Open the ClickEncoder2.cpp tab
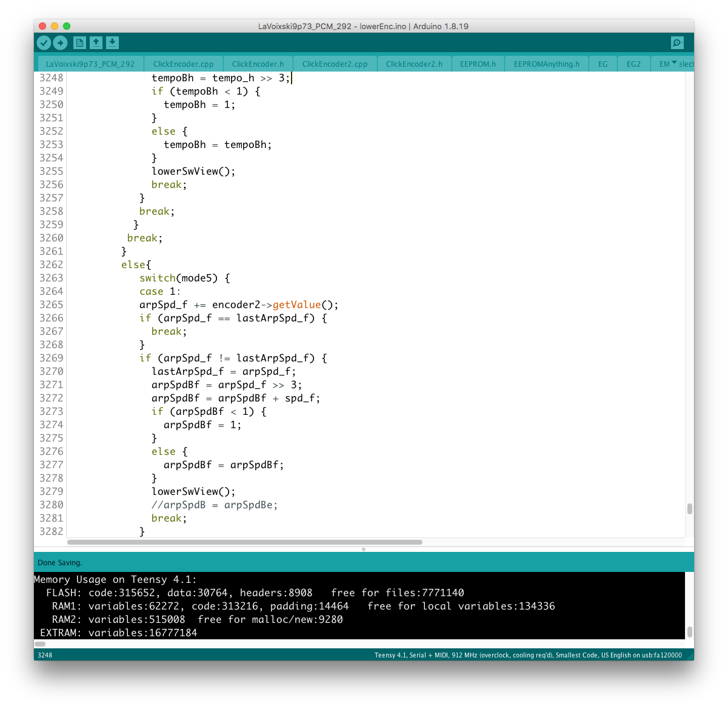 click(335, 64)
